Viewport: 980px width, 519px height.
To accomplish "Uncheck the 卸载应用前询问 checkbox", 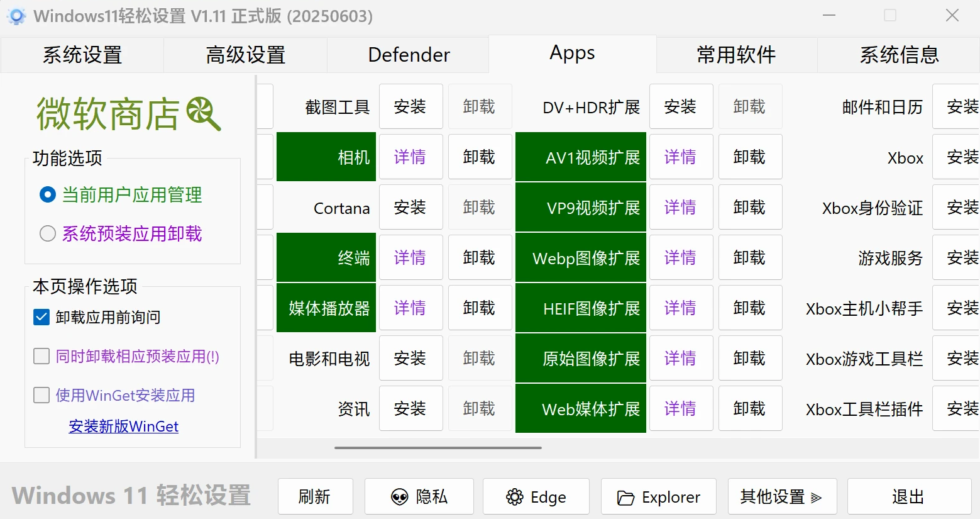I will pyautogui.click(x=41, y=317).
